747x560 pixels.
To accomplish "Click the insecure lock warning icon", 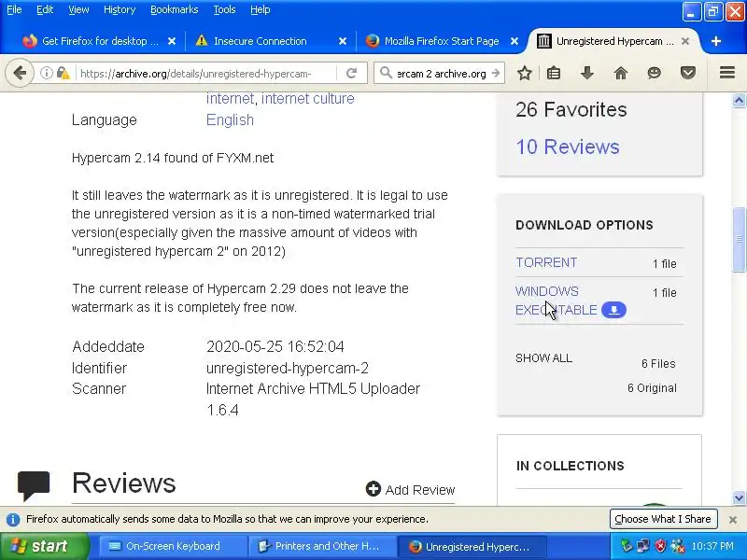I will (x=63, y=74).
